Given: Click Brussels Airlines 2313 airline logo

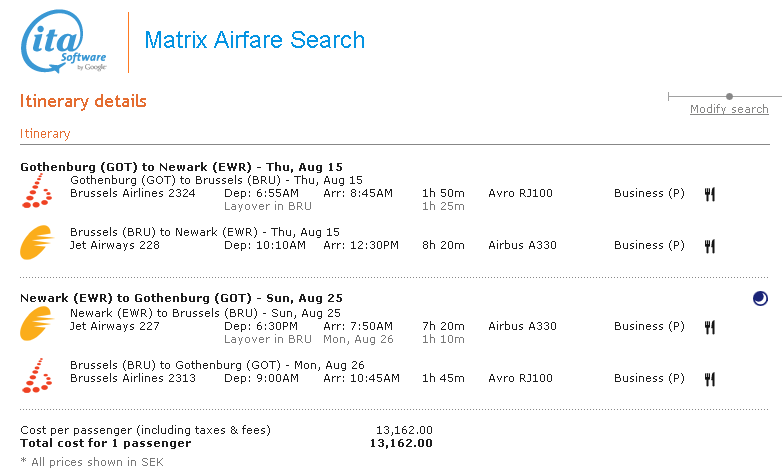Looking at the screenshot, I should point(38,375).
